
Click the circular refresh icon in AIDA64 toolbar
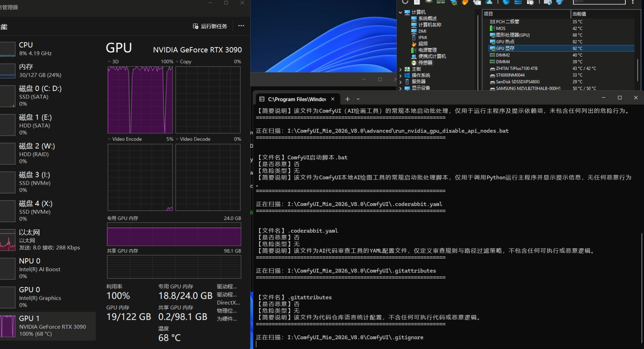coord(405,2)
